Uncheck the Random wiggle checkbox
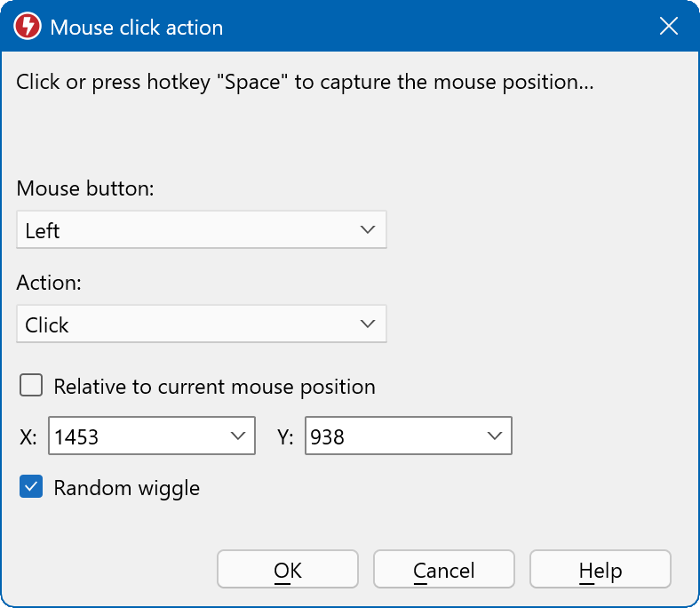This screenshot has height=608, width=700. (32, 487)
